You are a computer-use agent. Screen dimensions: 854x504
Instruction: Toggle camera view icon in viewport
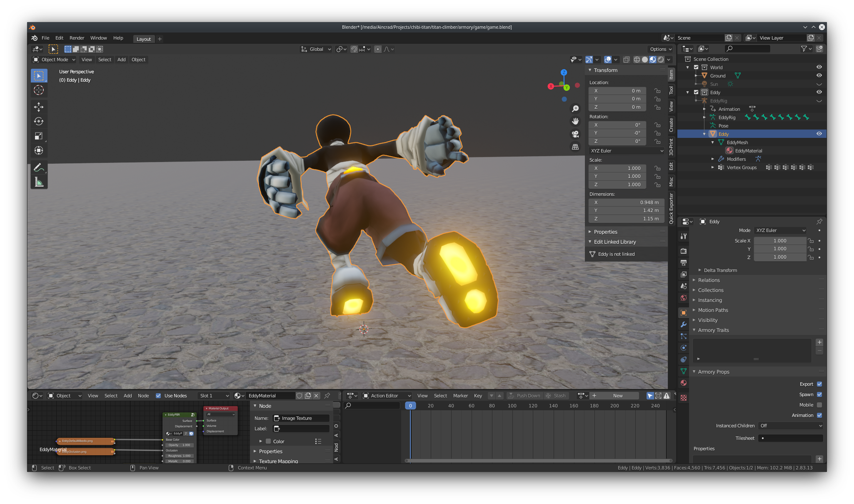pos(575,134)
